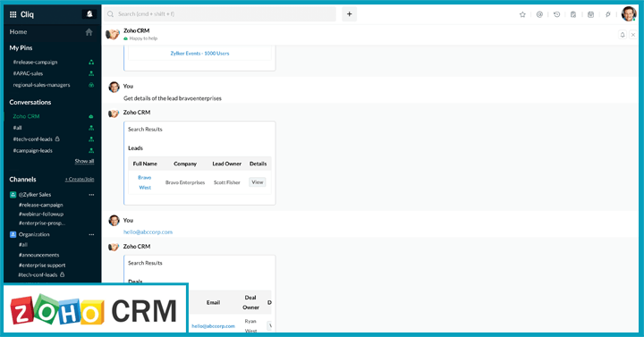
Task: Open #campaign-leads conversation
Action: click(x=33, y=151)
